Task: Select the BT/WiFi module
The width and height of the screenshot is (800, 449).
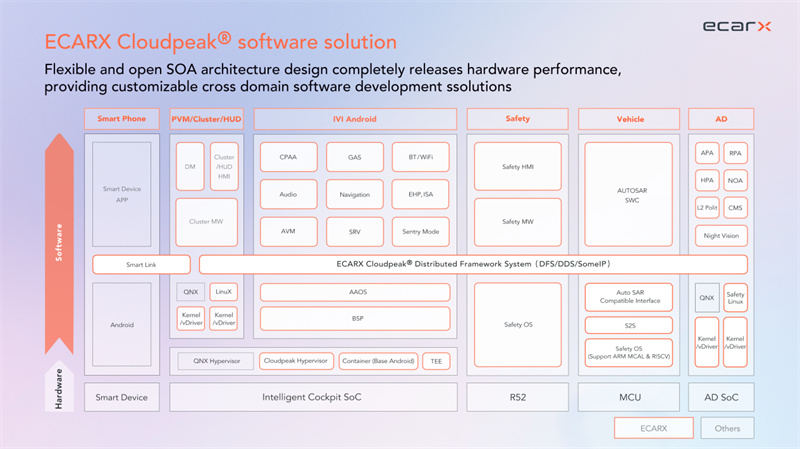Action: point(420,157)
